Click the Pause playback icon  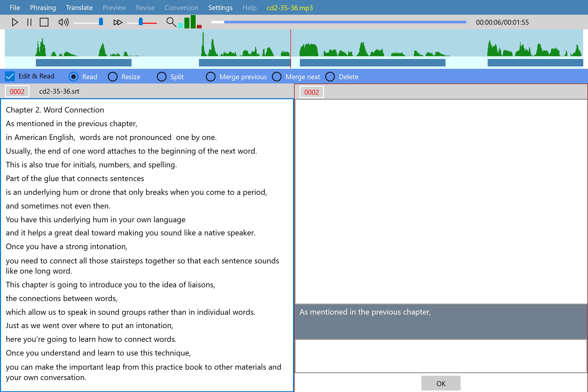tap(29, 22)
